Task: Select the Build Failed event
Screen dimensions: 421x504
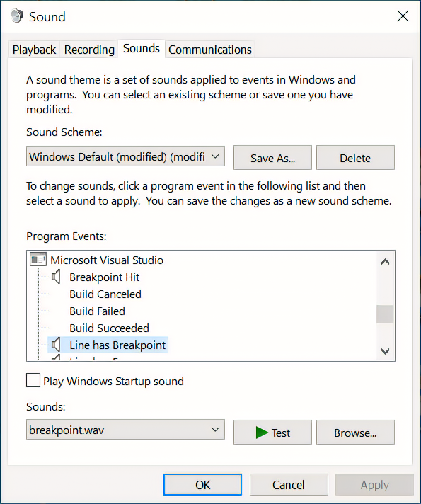Action: click(x=97, y=311)
